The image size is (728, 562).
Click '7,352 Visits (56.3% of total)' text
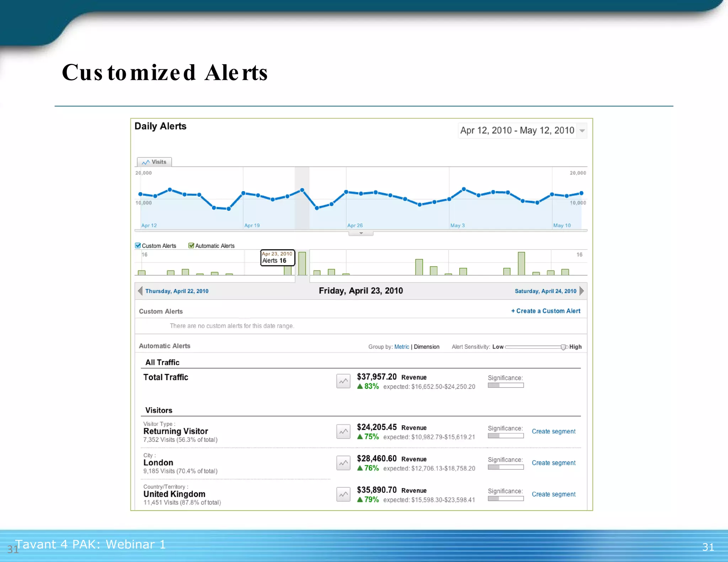coord(180,440)
